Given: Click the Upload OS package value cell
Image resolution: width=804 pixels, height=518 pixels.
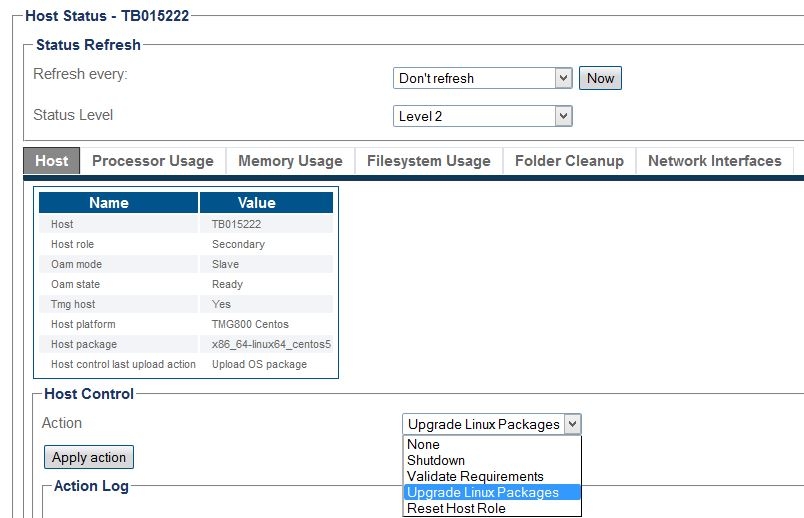Looking at the screenshot, I should (x=259, y=364).
